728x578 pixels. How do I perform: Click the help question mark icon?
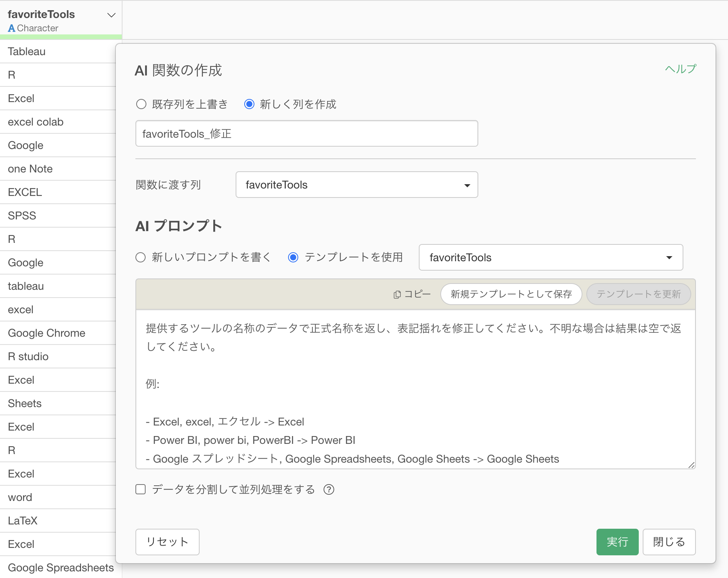coord(329,490)
